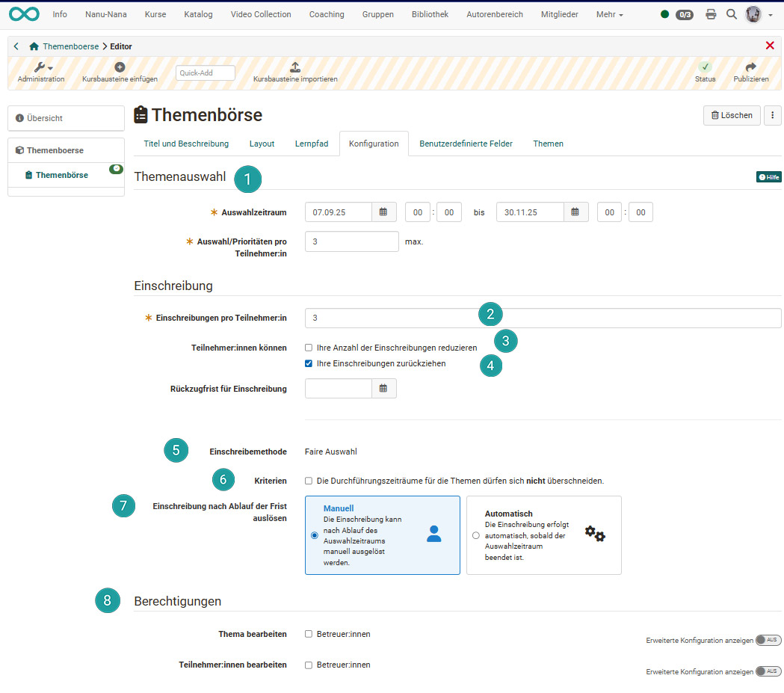Open the end date calendar picker
The width and height of the screenshot is (784, 693).
[575, 212]
